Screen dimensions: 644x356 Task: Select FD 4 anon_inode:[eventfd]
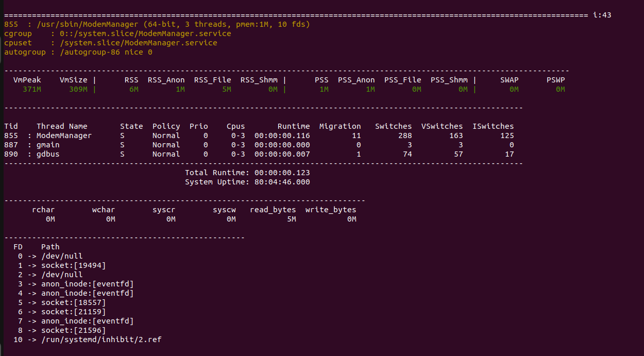click(x=88, y=293)
